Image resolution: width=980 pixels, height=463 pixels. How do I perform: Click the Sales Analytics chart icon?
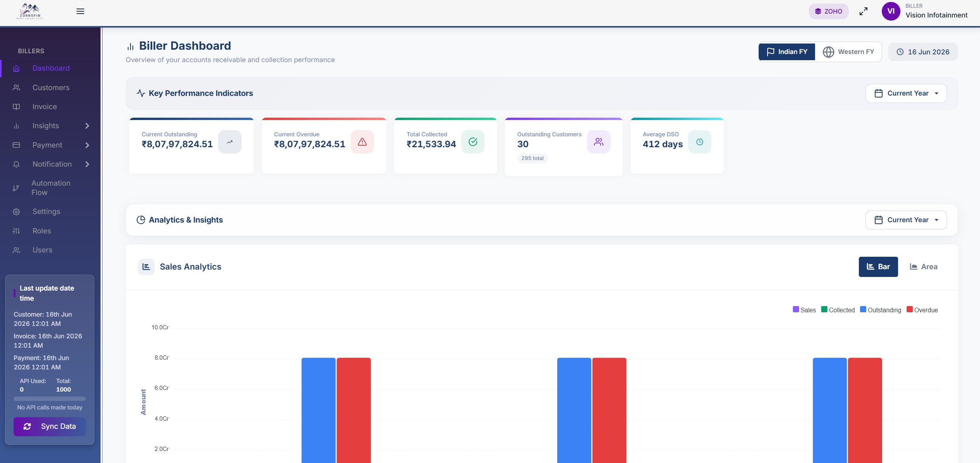point(146,267)
